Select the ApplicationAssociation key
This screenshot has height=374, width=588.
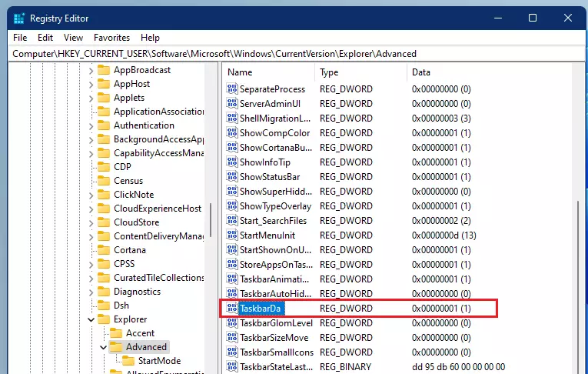click(158, 112)
